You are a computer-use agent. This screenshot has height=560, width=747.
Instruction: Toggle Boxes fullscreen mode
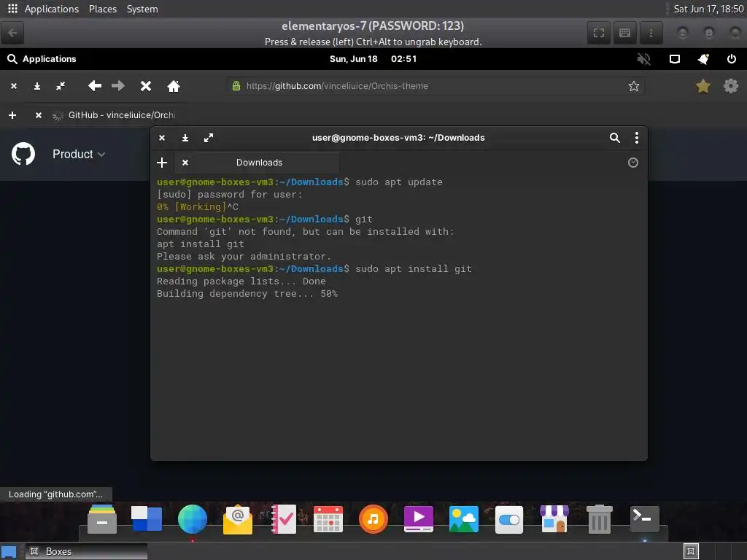(x=599, y=33)
